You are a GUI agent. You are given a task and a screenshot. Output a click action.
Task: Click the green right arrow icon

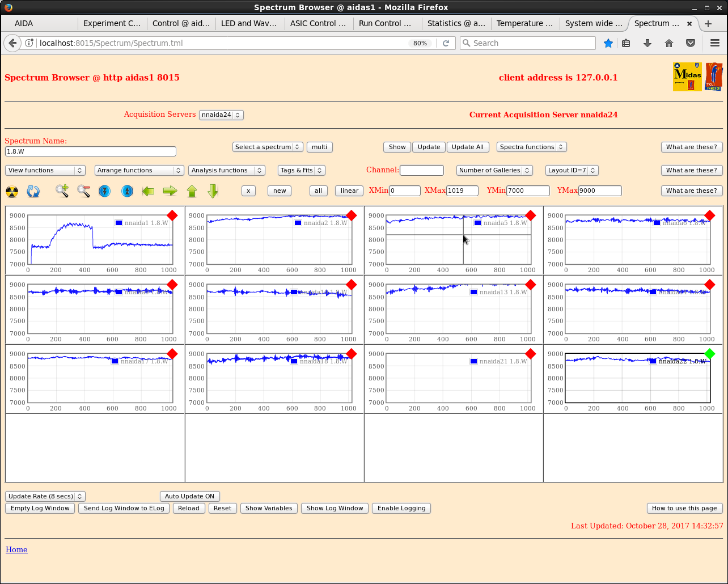(170, 191)
